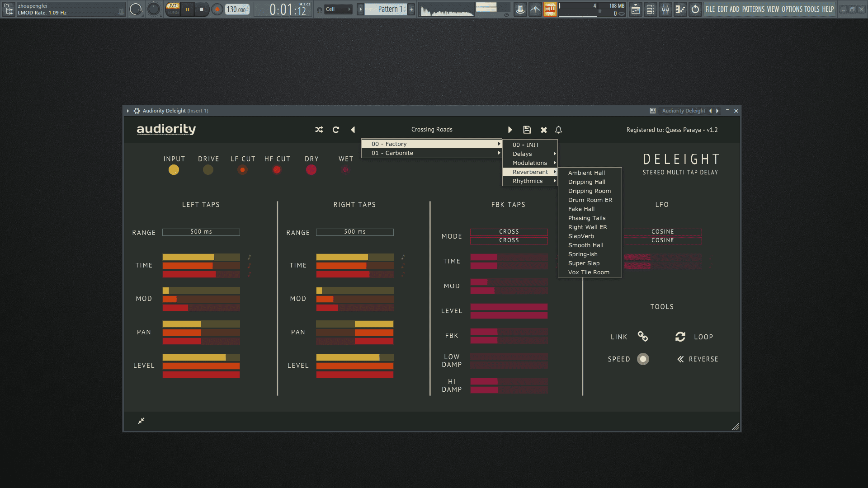This screenshot has height=488, width=868.
Task: Open the Cell snap dropdown
Action: 338,9
